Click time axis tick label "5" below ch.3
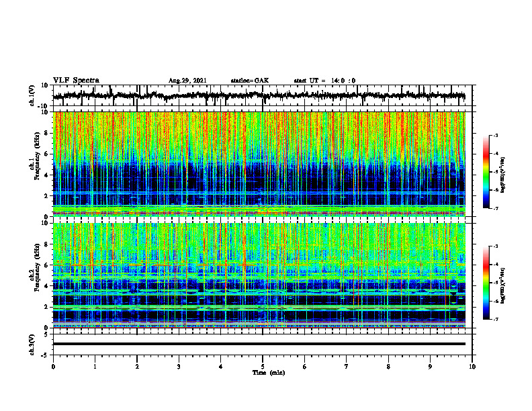532x411 pixels. coord(263,367)
